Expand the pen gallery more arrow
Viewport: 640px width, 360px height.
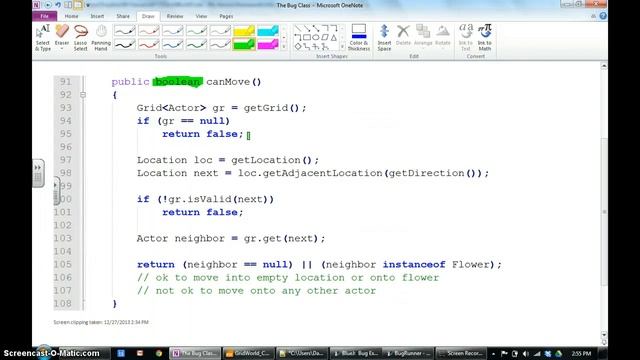pos(284,47)
